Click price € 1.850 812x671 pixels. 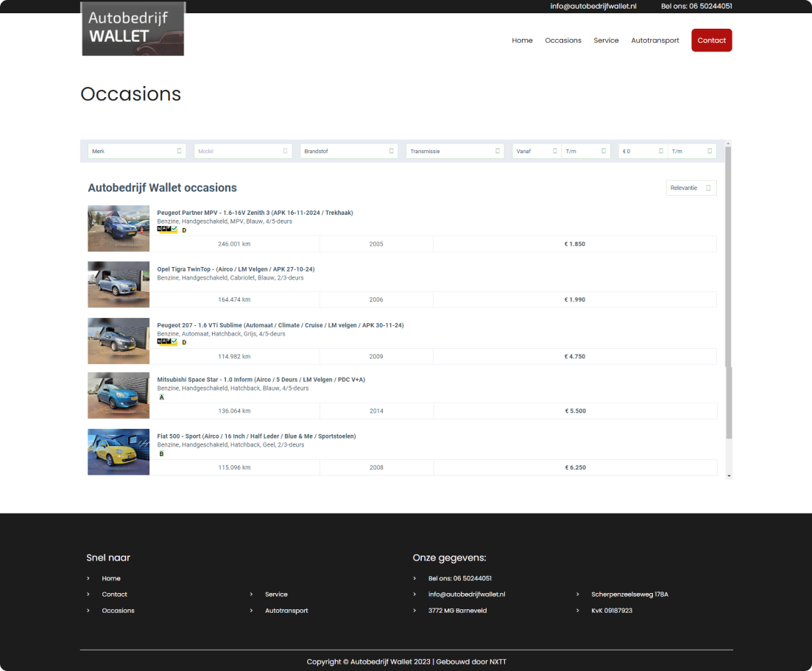(575, 244)
